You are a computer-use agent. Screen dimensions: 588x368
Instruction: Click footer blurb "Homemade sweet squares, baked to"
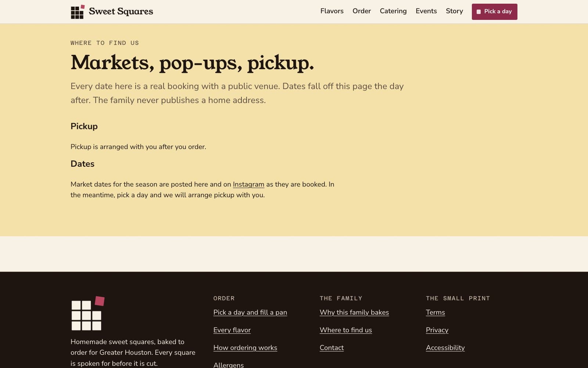click(133, 353)
